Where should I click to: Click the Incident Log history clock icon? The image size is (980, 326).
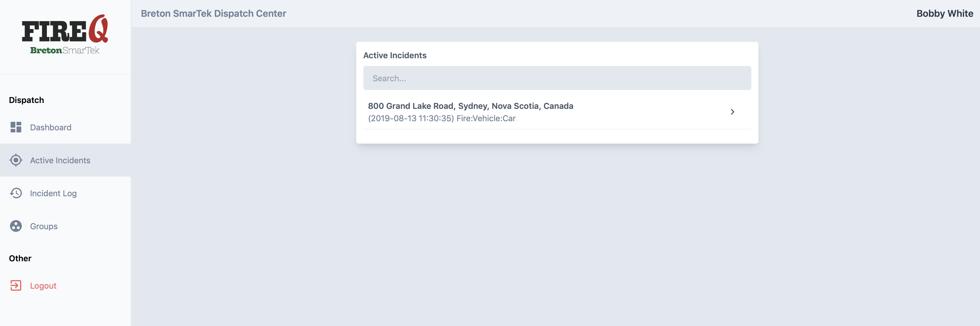point(16,193)
